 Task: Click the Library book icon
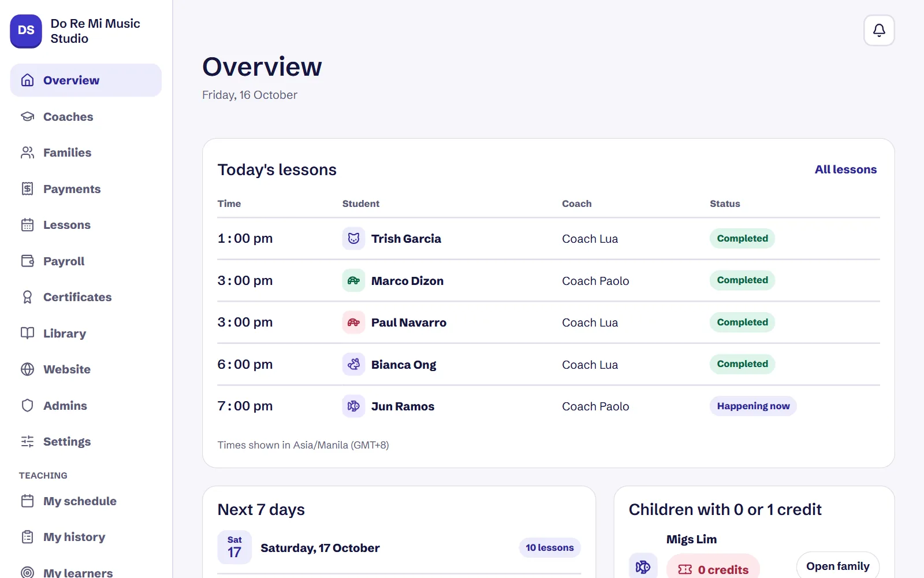coord(27,334)
